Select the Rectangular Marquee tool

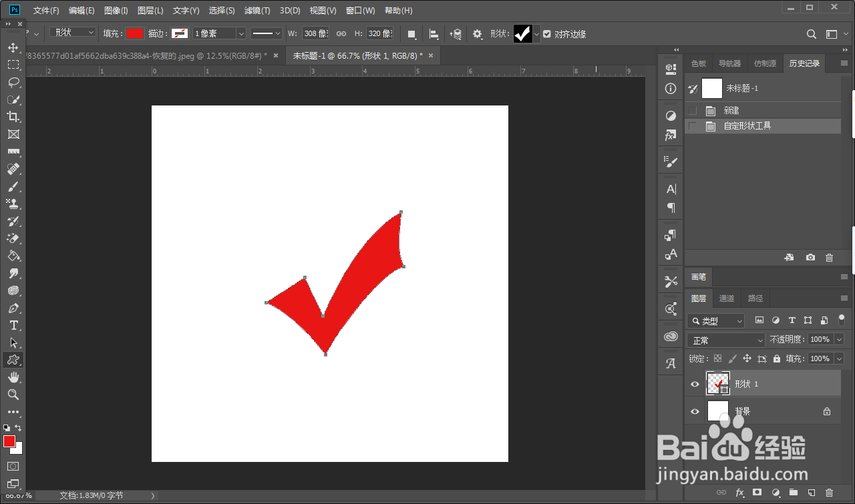pyautogui.click(x=13, y=65)
